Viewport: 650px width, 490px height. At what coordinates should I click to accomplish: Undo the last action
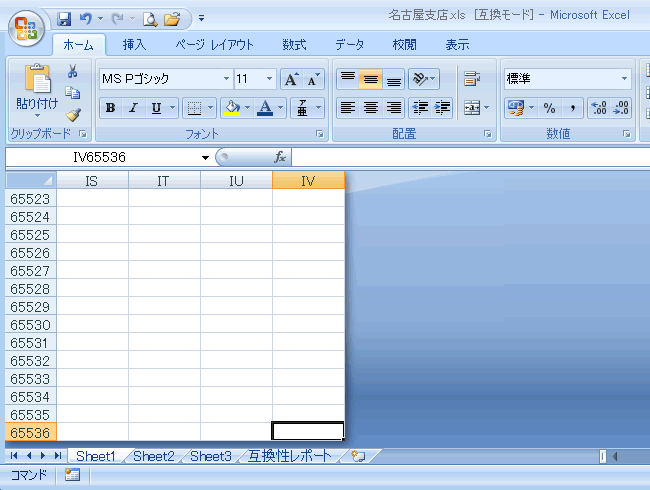tap(86, 19)
